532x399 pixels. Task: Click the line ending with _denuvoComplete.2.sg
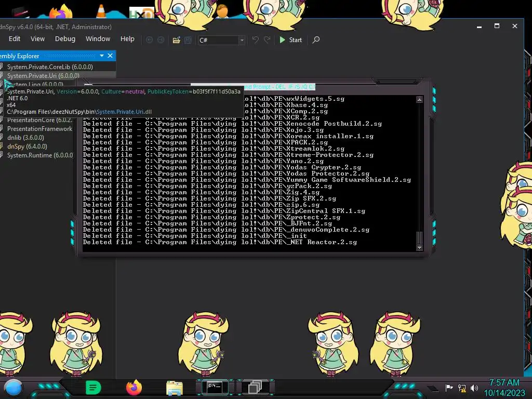point(226,230)
